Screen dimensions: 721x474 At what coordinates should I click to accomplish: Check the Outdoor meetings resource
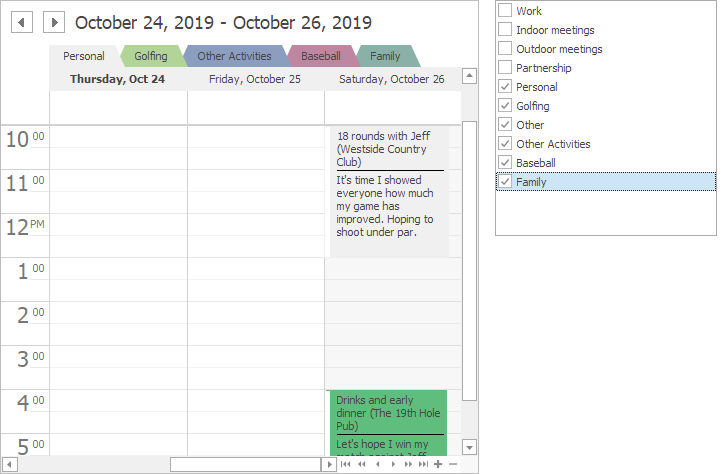pyautogui.click(x=505, y=48)
